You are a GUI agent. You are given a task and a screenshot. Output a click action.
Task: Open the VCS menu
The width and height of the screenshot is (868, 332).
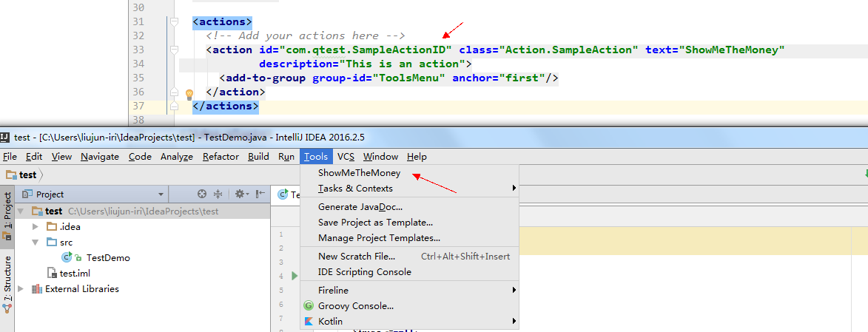point(346,157)
